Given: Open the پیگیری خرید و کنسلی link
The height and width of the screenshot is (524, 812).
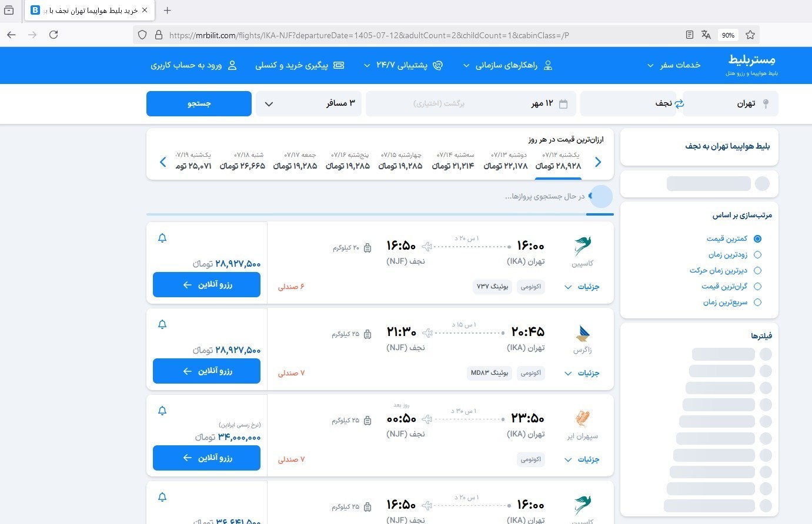Looking at the screenshot, I should click(x=299, y=65).
